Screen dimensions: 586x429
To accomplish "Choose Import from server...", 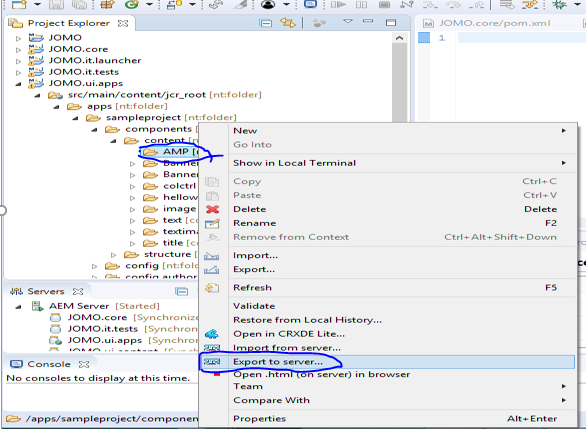I will [x=402, y=348].
